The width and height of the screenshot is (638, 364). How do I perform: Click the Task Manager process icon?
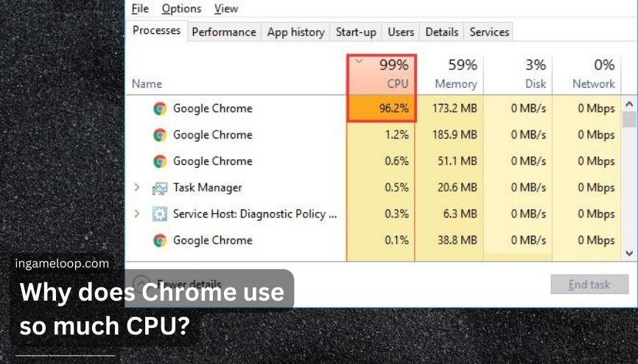click(x=159, y=188)
